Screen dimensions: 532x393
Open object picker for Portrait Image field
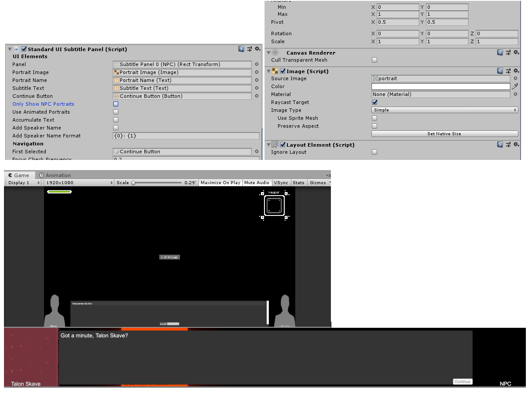[x=257, y=72]
